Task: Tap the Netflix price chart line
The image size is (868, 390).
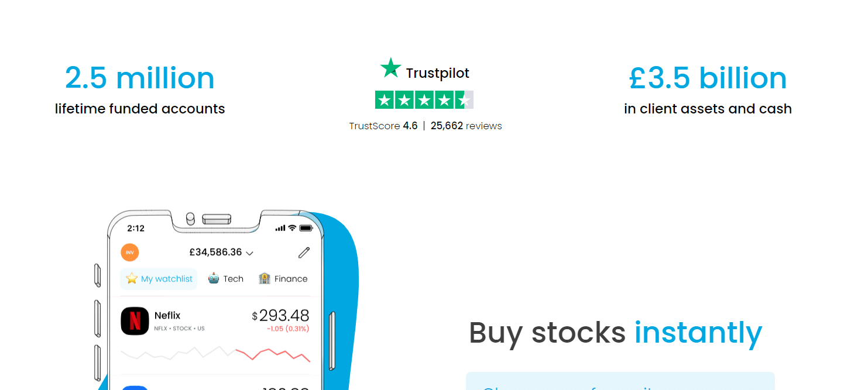Action: pos(215,353)
